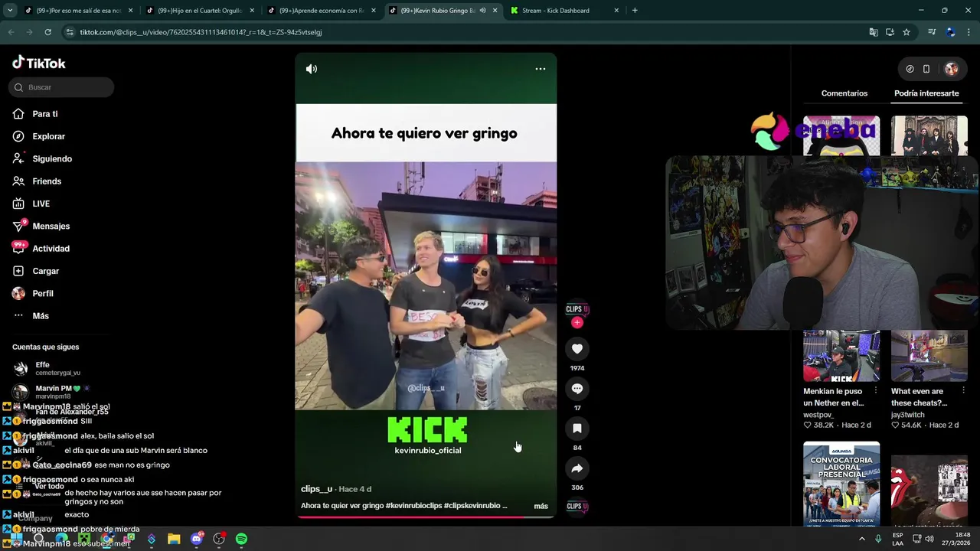Open volume control in system tray

coord(929,539)
